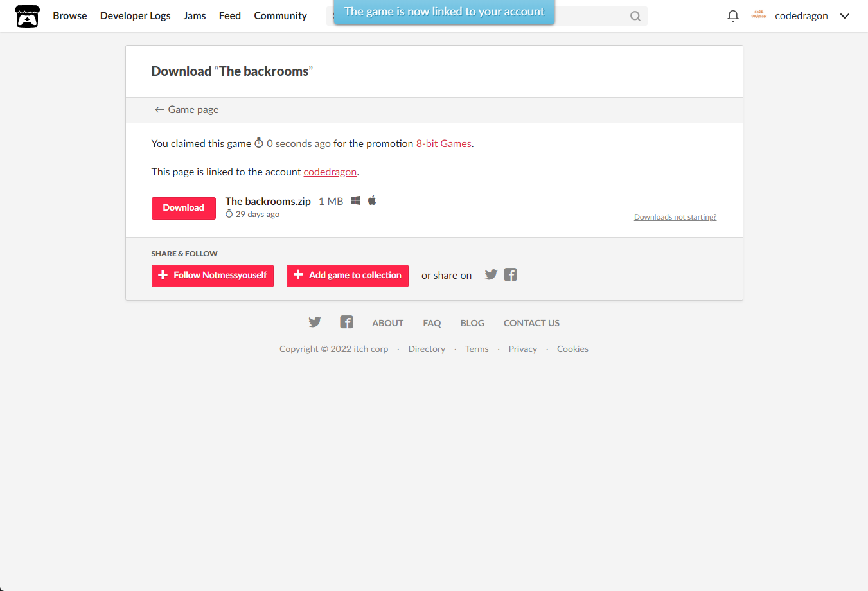This screenshot has width=868, height=591.
Task: Open itch.io Twitter in footer
Action: point(314,322)
